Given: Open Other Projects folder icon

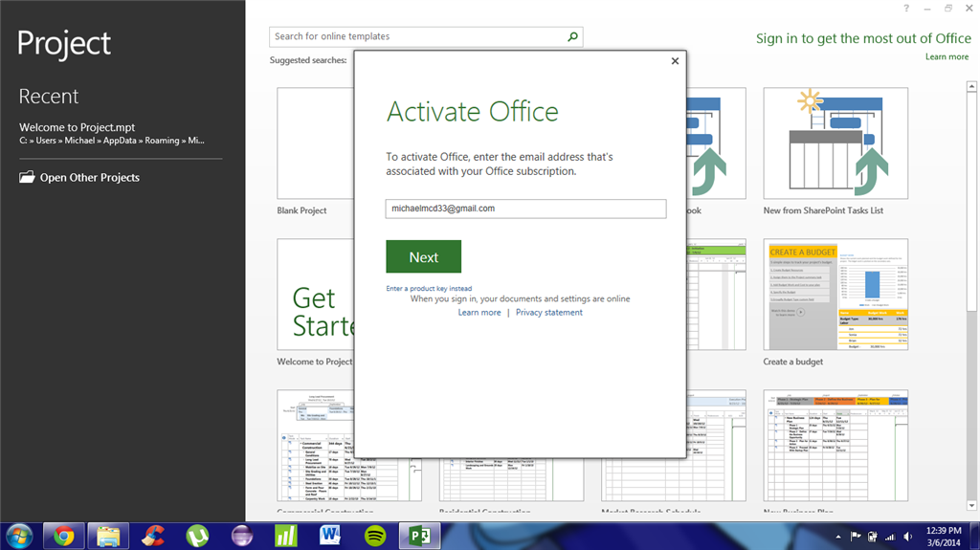Looking at the screenshot, I should 27,177.
